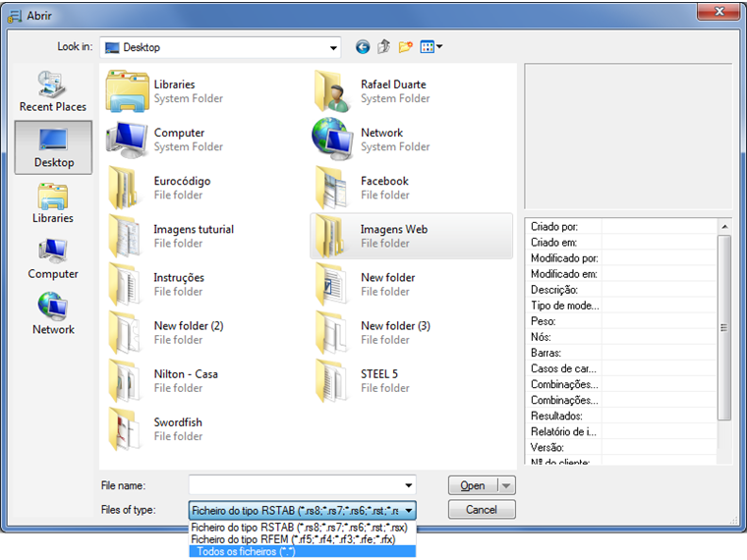Select Desktop in the places sidebar

[x=53, y=147]
